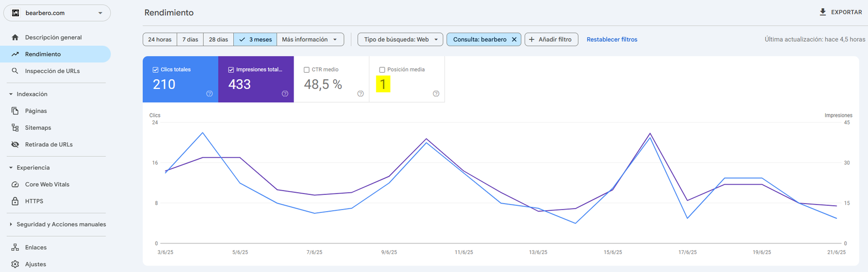Click the 433 total impressions value
Viewport: 868px width, 272px height.
coord(239,84)
